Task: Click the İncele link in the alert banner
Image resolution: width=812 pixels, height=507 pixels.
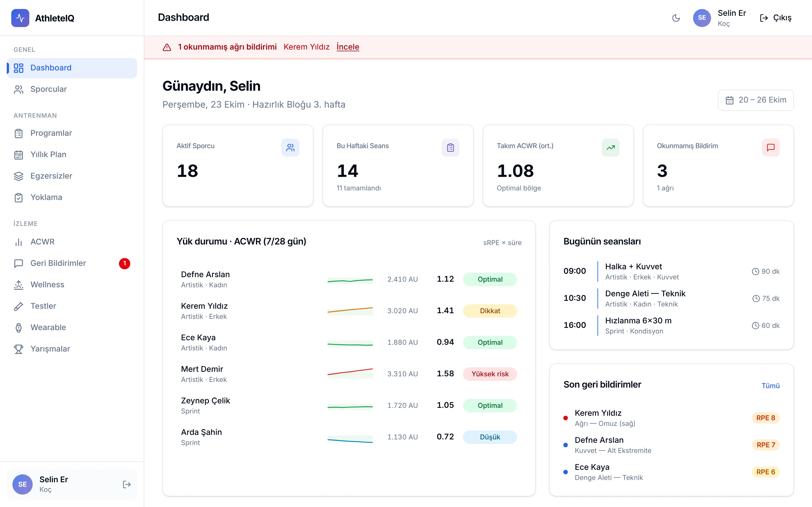Action: pyautogui.click(x=348, y=46)
